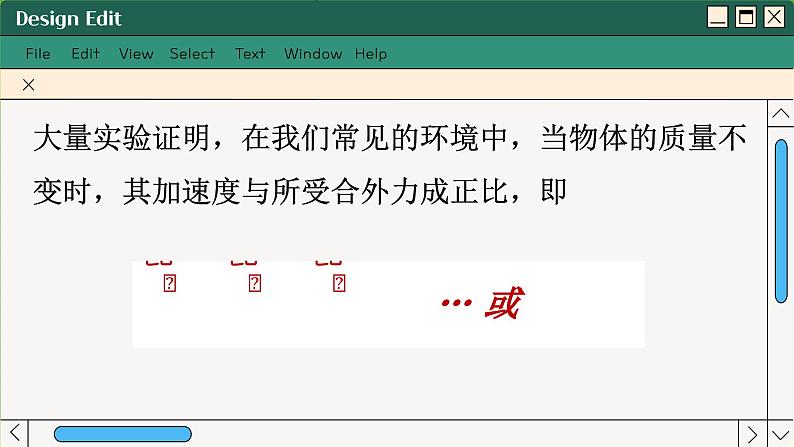
Task: Open the Edit menu
Action: pyautogui.click(x=85, y=54)
